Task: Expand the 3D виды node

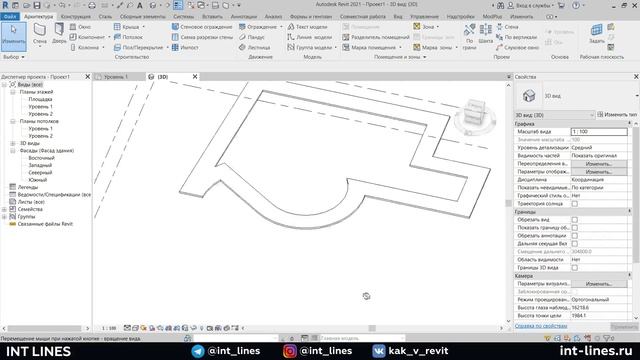Action: [13, 143]
